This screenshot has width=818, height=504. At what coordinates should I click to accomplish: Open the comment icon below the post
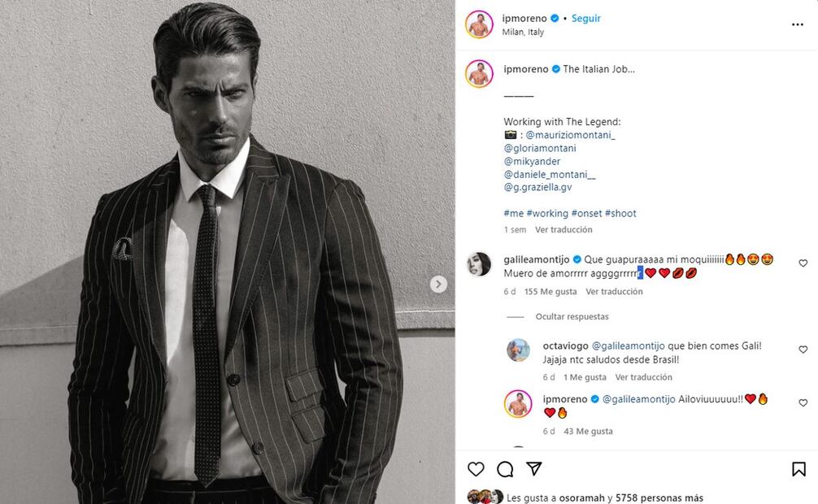pyautogui.click(x=505, y=469)
